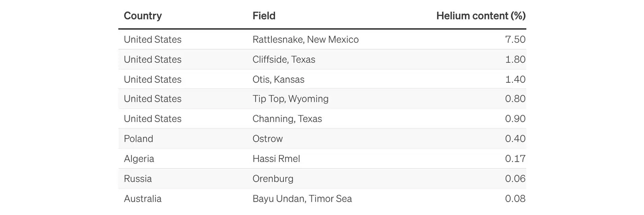The image size is (644, 215).
Task: Select the 7.50 helium content value
Action: (515, 40)
